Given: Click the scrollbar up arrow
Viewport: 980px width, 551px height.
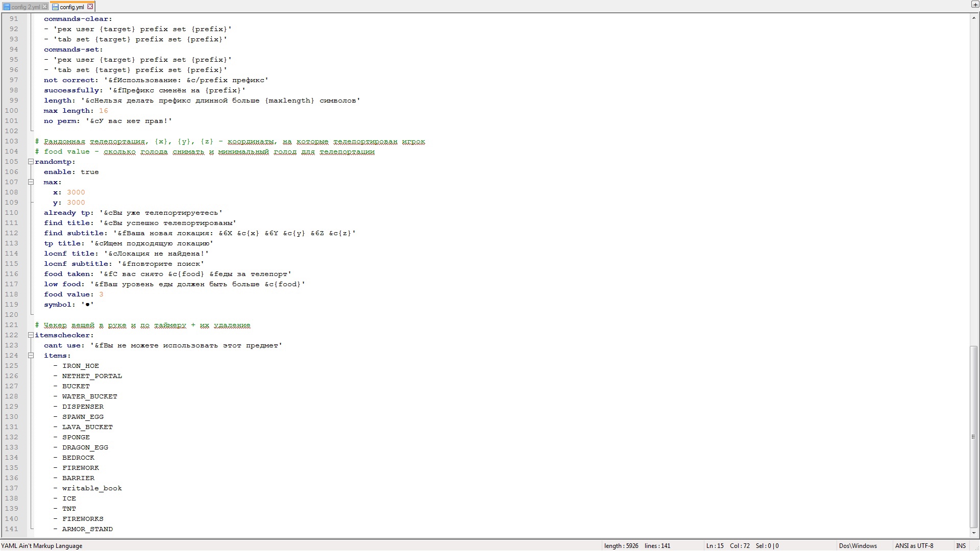Looking at the screenshot, I should pos(974,18).
